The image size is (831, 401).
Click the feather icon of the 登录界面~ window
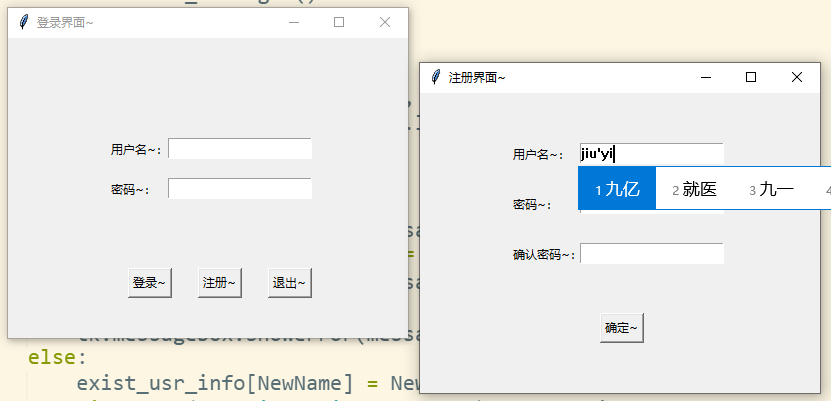tap(23, 22)
